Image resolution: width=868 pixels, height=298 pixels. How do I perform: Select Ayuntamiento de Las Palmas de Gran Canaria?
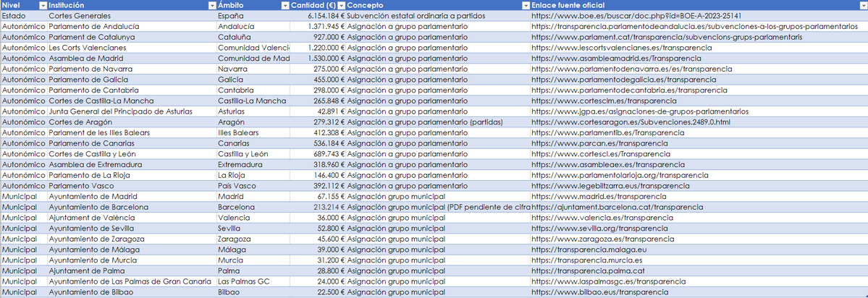coord(132,281)
